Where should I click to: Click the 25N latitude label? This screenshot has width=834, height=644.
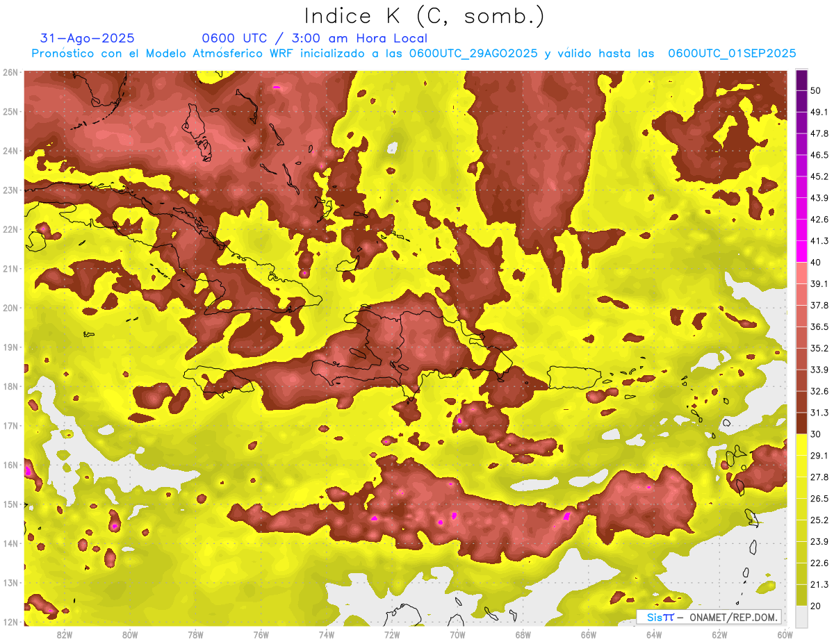tap(10, 111)
